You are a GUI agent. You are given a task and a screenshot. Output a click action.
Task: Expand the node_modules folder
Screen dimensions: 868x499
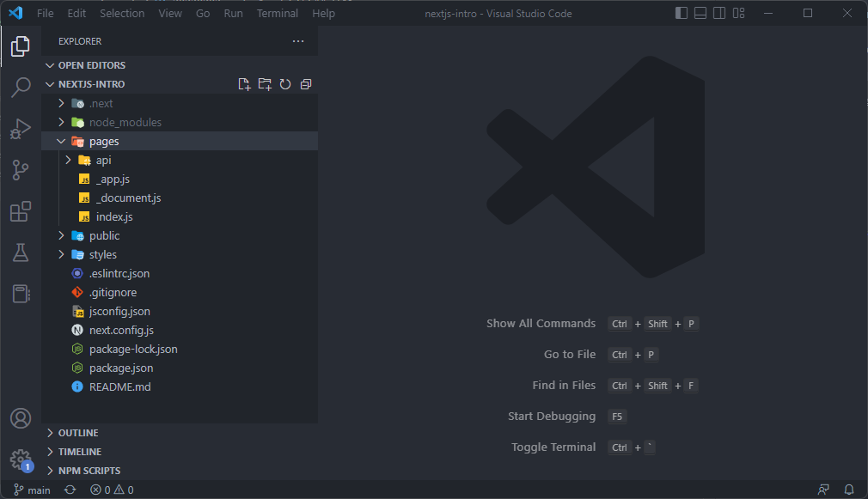(x=180, y=122)
